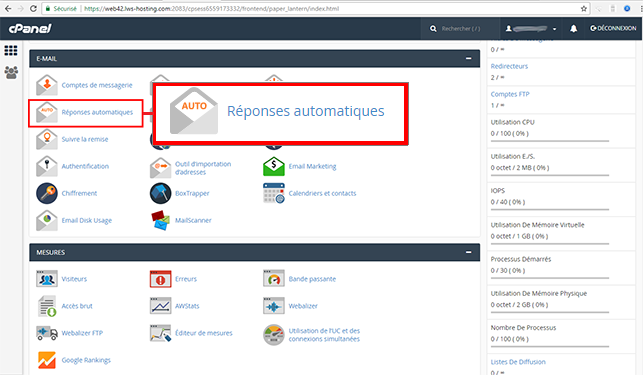Open the Bande passante link
This screenshot has width=643, height=375.
[x=312, y=279]
